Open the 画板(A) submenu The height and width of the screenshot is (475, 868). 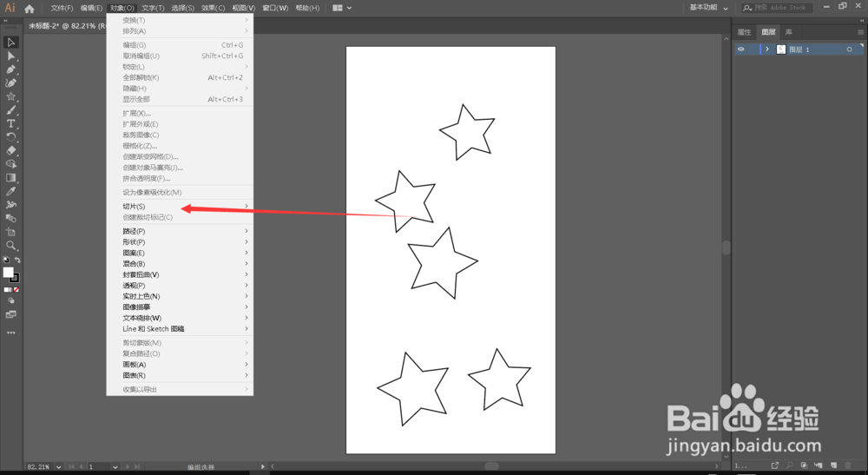click(x=180, y=364)
